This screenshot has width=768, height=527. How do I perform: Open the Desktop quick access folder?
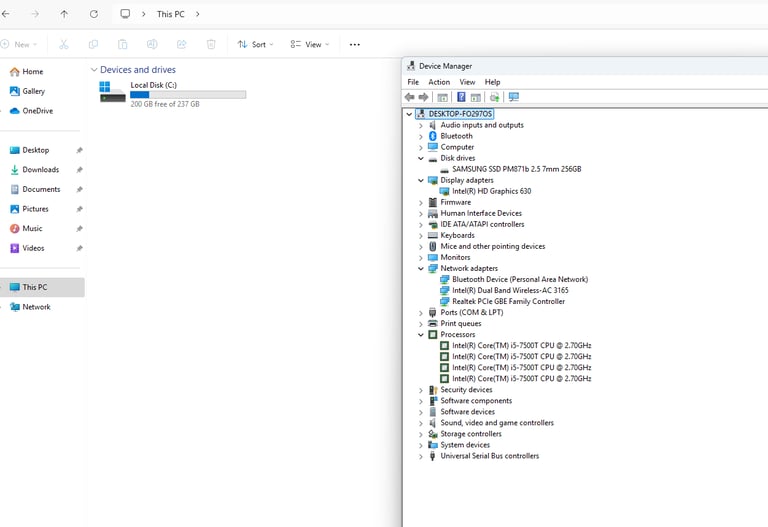(35, 150)
